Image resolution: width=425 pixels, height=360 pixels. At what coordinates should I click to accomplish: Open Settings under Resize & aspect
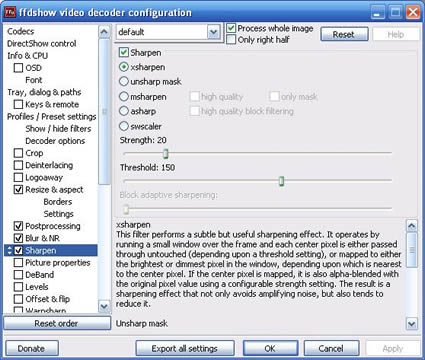tap(58, 214)
